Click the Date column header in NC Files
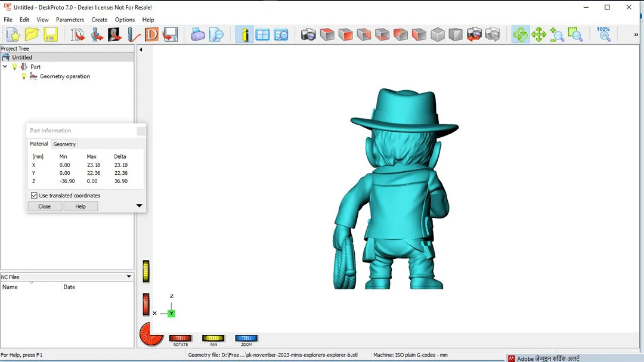This screenshot has width=644, height=362. tap(98, 287)
